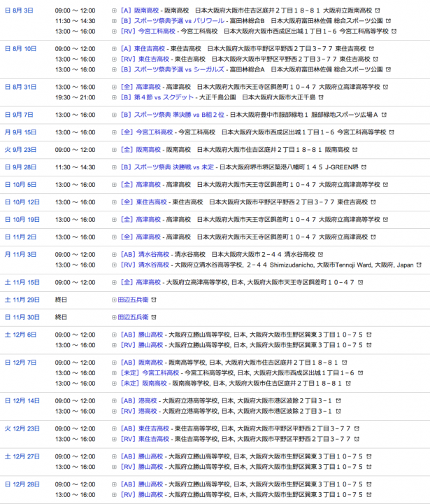Open the 火 9月23日 date link

pyautogui.click(x=20, y=150)
